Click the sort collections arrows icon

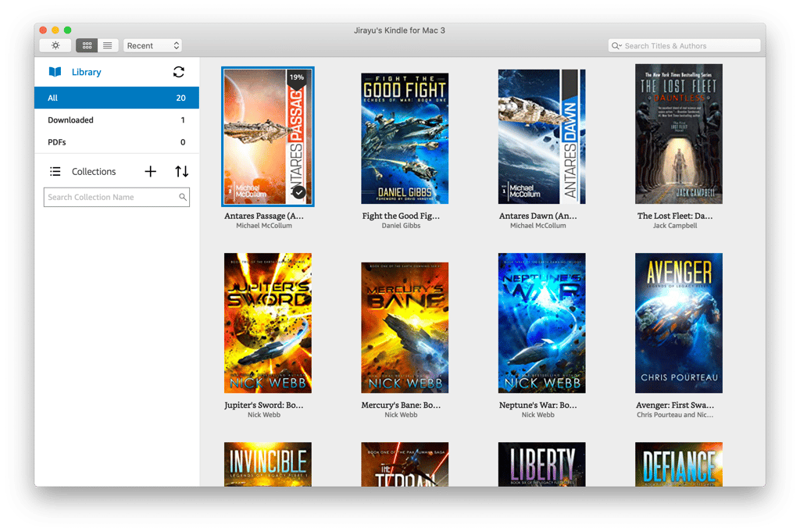click(x=181, y=171)
